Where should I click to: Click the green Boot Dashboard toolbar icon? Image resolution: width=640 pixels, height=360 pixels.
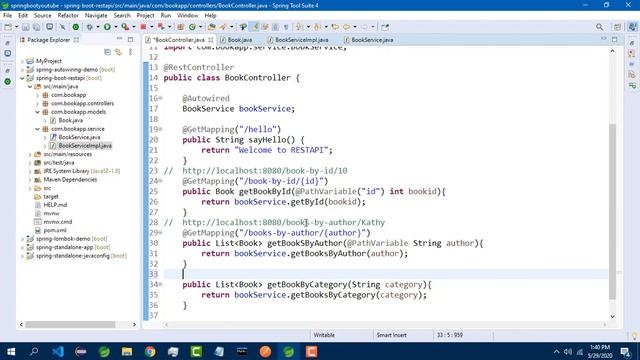point(76,27)
